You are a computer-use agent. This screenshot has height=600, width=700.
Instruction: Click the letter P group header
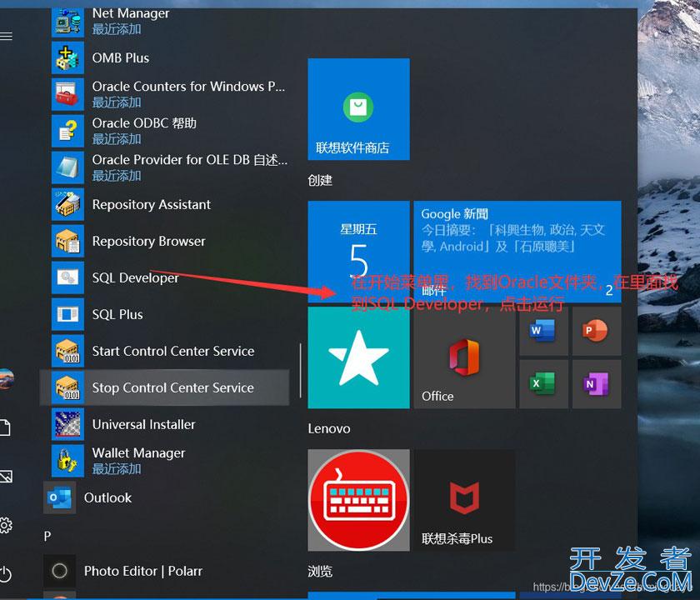click(47, 536)
